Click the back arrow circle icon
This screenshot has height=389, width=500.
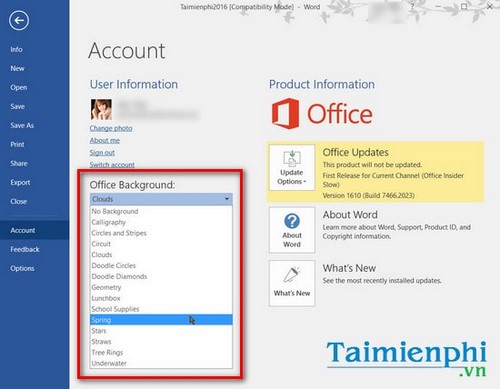[x=19, y=21]
